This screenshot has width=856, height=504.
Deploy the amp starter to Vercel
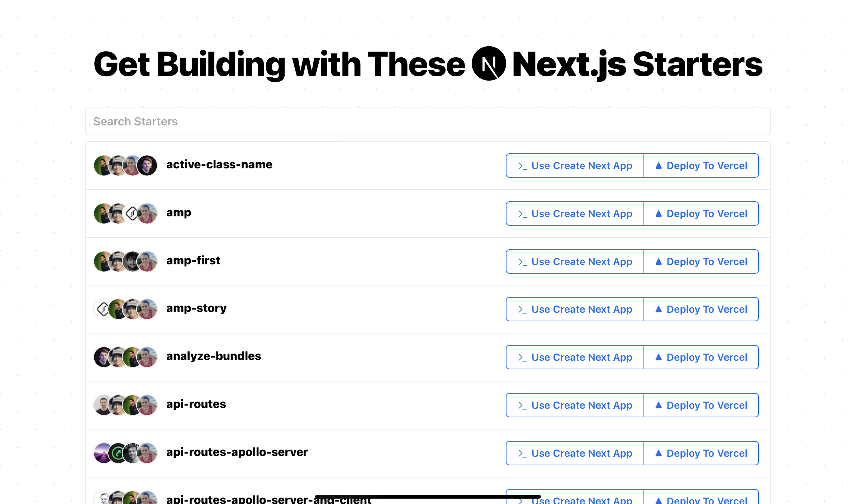click(x=701, y=213)
